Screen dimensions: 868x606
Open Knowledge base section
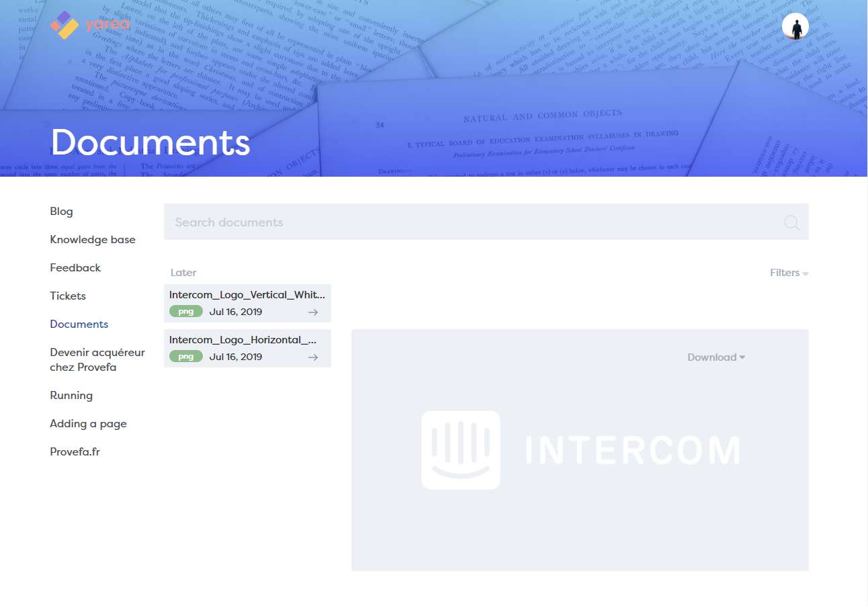click(93, 239)
